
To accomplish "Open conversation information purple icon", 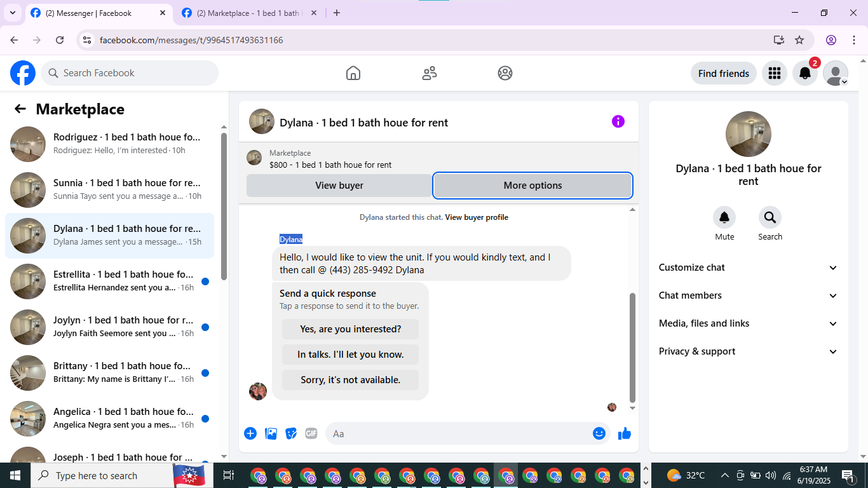I will pyautogui.click(x=618, y=121).
